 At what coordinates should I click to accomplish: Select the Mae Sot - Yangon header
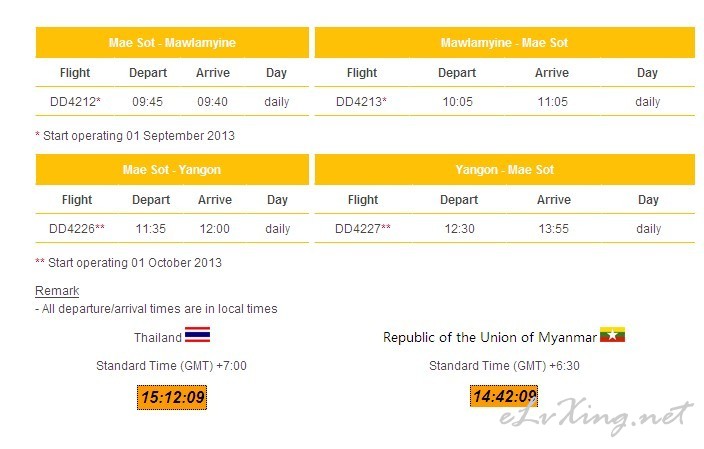172,170
